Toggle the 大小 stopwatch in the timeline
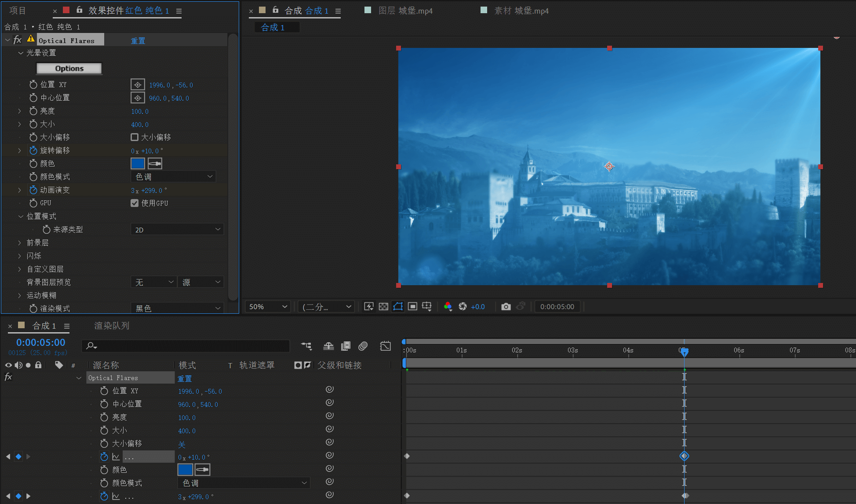856x504 pixels. [x=104, y=430]
